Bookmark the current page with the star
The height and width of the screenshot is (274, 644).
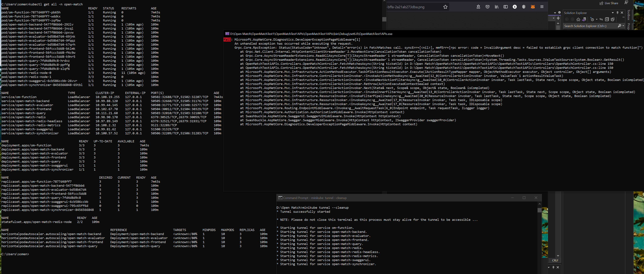446,7
